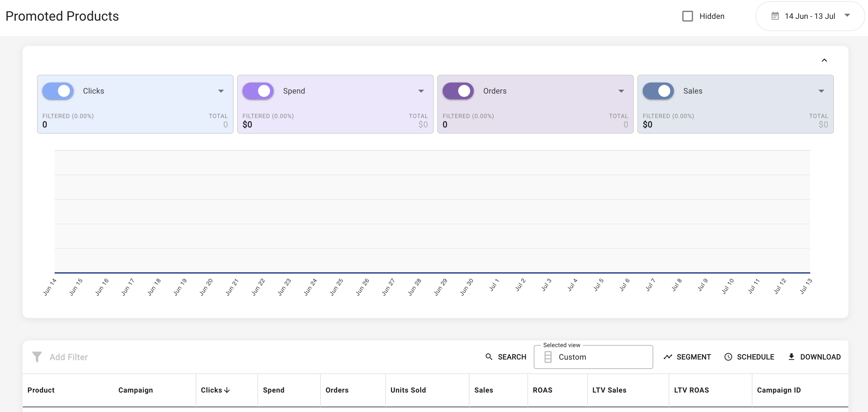The image size is (868, 412).
Task: Click the Schedule clock icon
Action: pos(728,357)
